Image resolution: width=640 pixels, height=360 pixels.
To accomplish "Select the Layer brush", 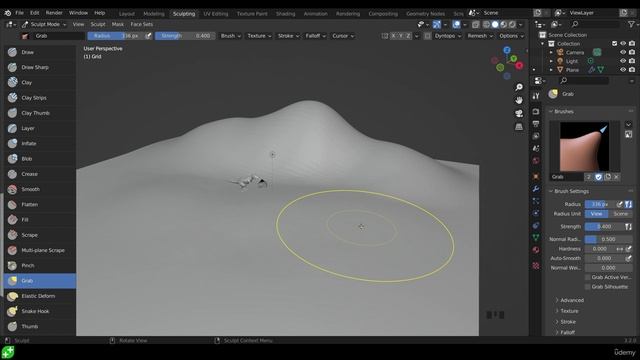I will pyautogui.click(x=40, y=128).
